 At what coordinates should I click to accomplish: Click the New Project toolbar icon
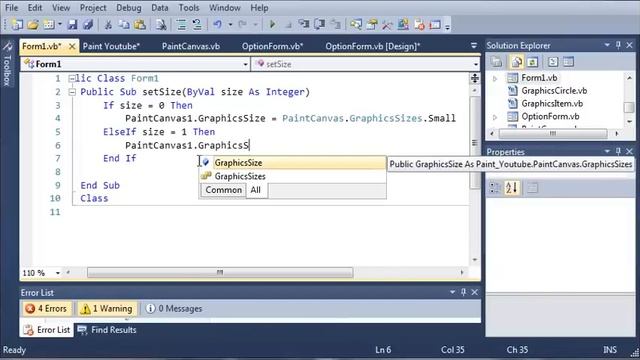[x=17, y=24]
